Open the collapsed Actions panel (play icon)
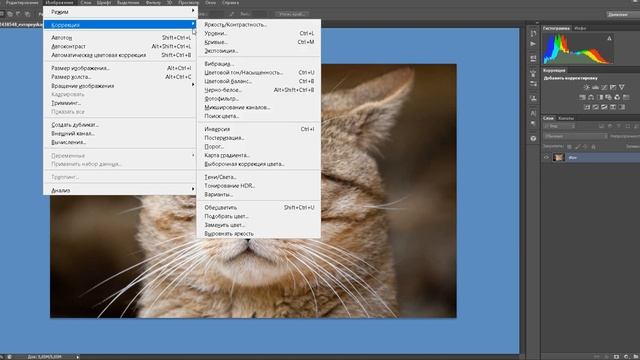This screenshot has height=360, width=640. (533, 44)
